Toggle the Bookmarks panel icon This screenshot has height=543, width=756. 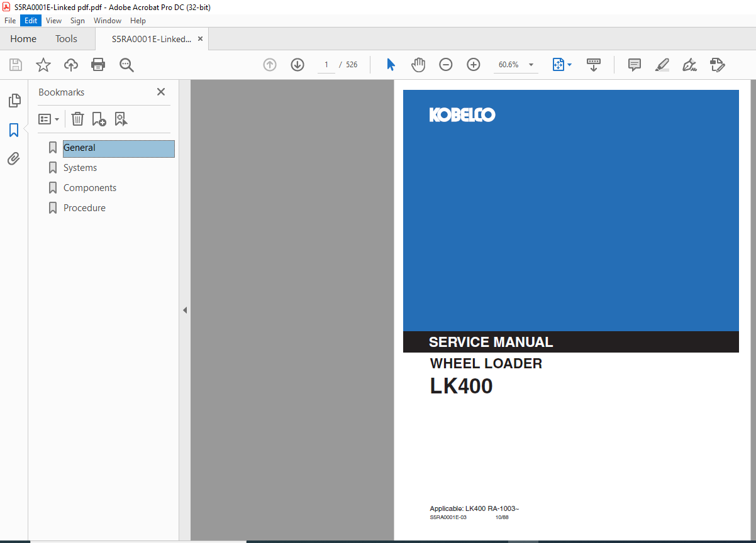[14, 130]
